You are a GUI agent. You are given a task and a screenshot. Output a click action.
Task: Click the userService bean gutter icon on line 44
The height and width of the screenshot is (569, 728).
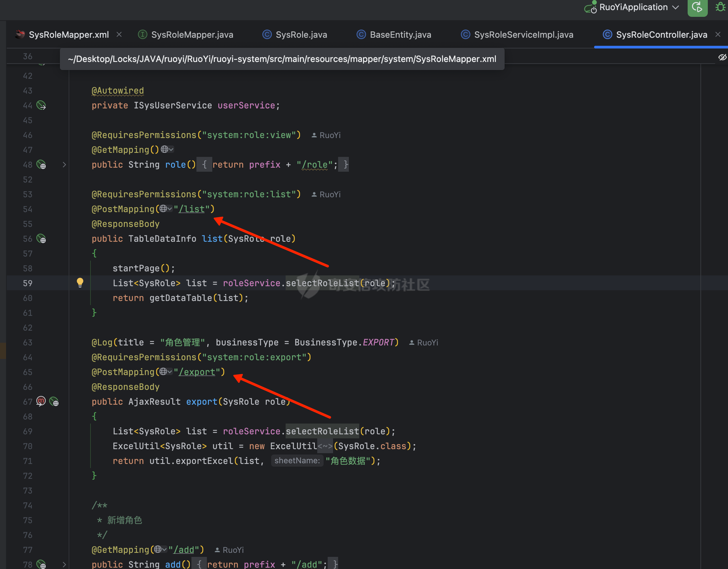click(41, 105)
